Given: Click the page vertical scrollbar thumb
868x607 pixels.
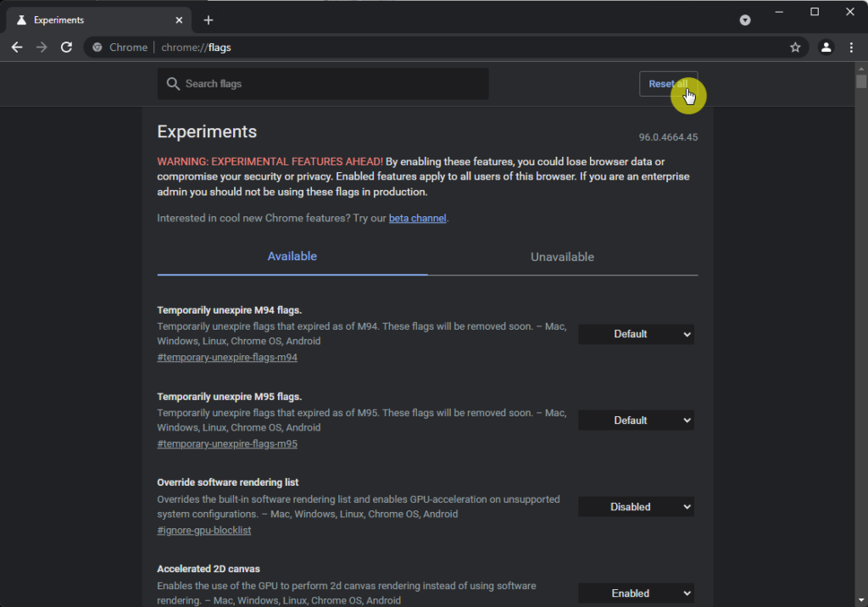Looking at the screenshot, I should (861, 81).
